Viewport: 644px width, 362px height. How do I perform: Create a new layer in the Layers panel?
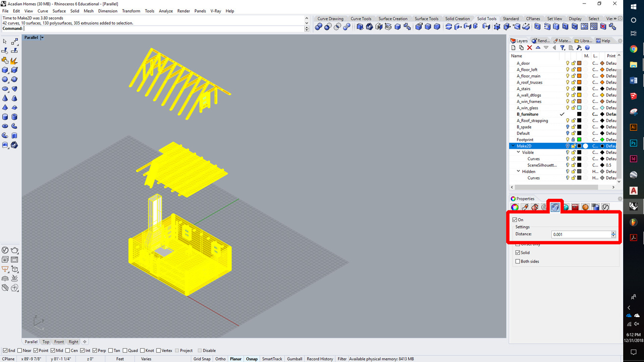coord(514,48)
